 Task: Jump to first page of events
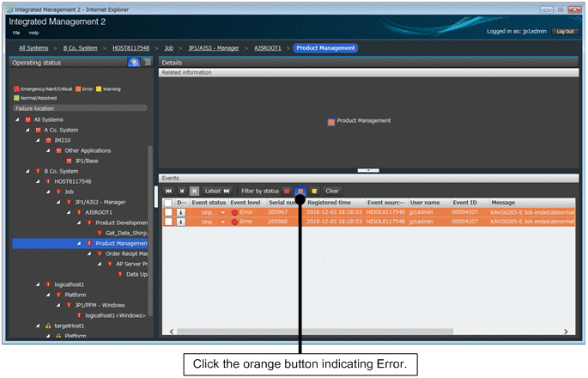coord(169,191)
